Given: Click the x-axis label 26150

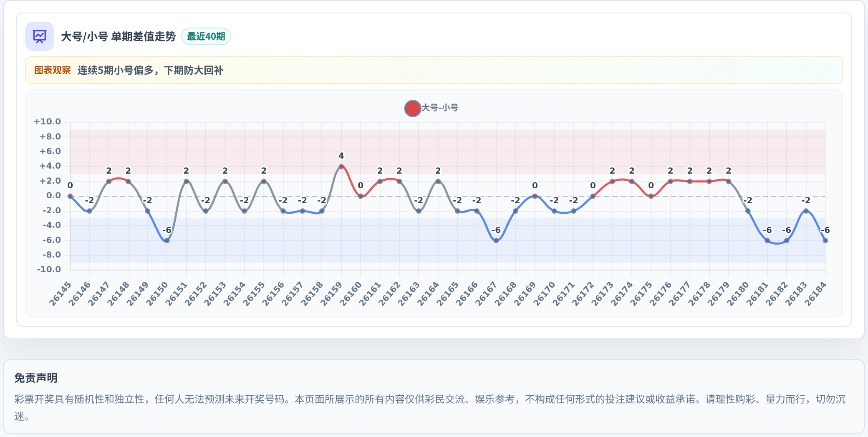Looking at the screenshot, I should pos(157,293).
